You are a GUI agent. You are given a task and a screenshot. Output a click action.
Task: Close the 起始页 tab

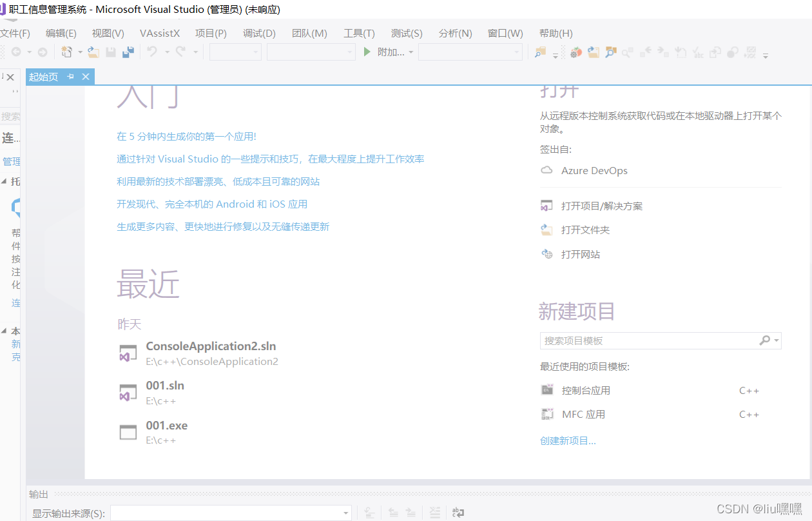coord(86,77)
